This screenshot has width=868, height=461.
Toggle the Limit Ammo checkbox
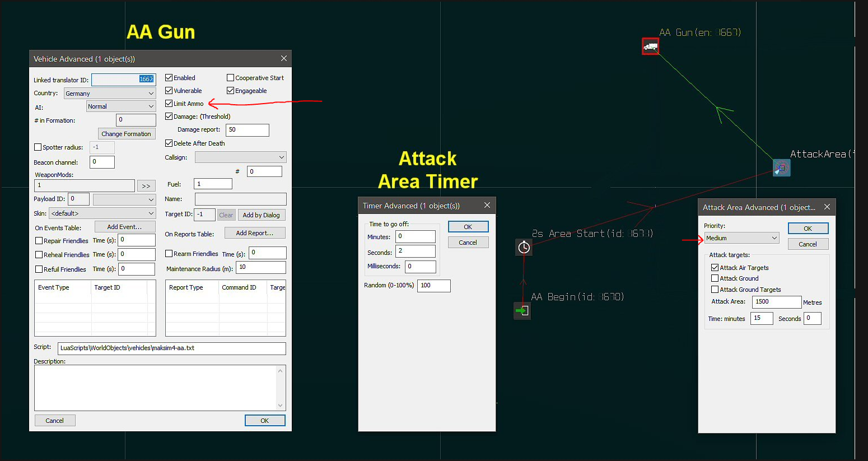click(169, 104)
